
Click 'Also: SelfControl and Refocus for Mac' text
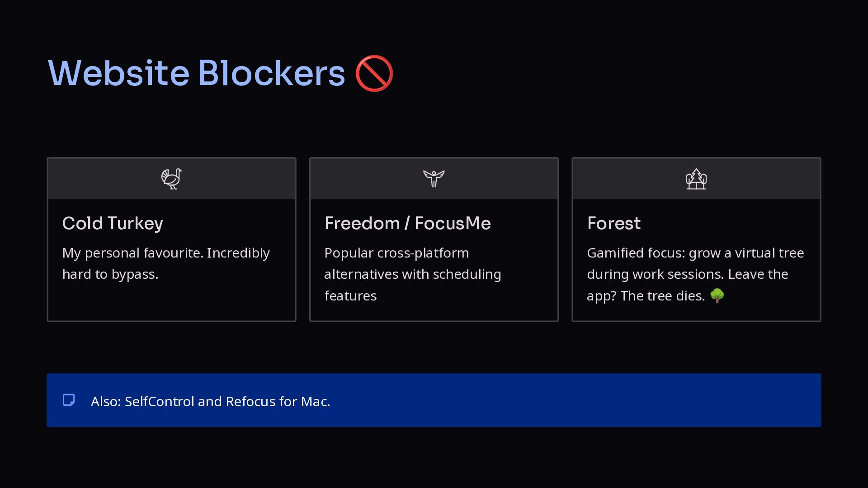tap(210, 401)
